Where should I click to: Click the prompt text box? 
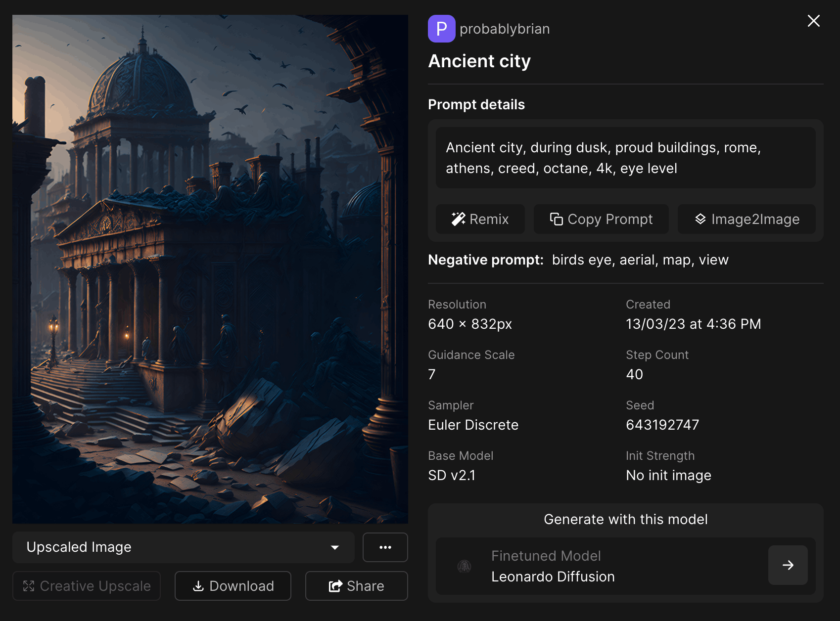click(625, 158)
